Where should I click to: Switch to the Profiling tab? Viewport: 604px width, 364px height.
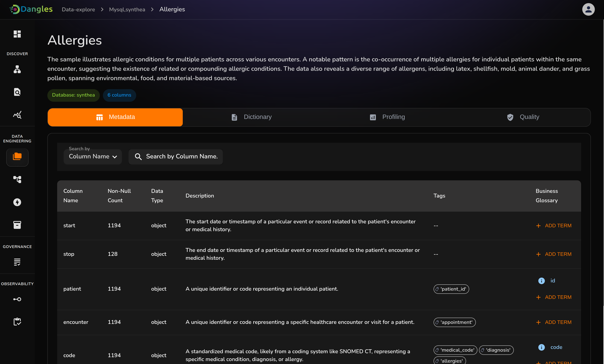[387, 117]
